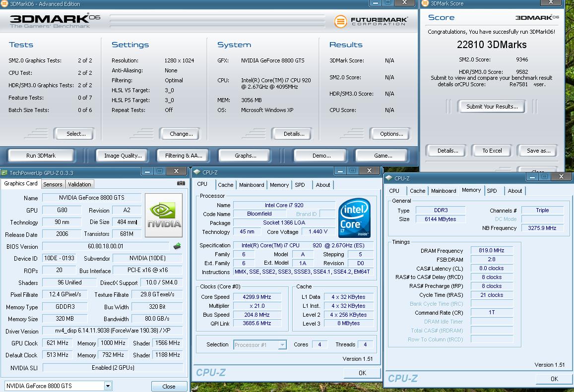Open Memory tab in the middle CPU-Z window
574x392 pixels.
[279, 185]
